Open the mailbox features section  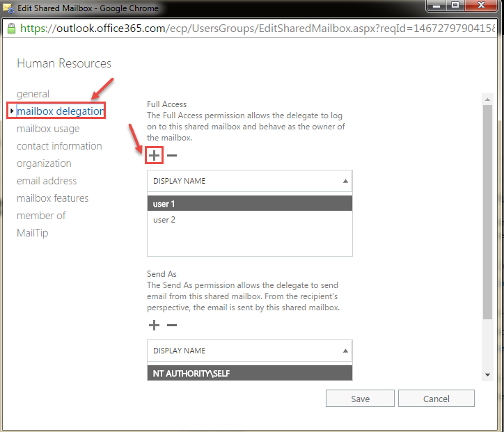click(52, 198)
